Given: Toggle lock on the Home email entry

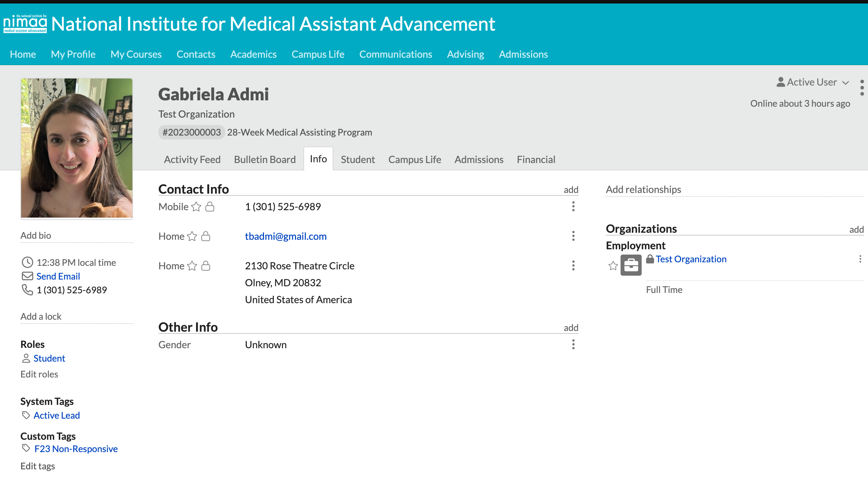Looking at the screenshot, I should point(206,236).
